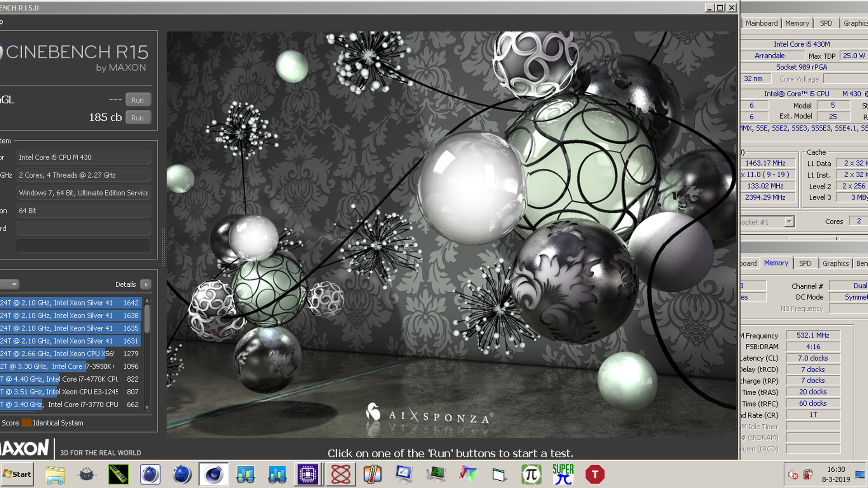Open the cat-face application on the taskbar
Image resolution: width=868 pixels, height=488 pixels.
pyautogui.click(x=86, y=475)
